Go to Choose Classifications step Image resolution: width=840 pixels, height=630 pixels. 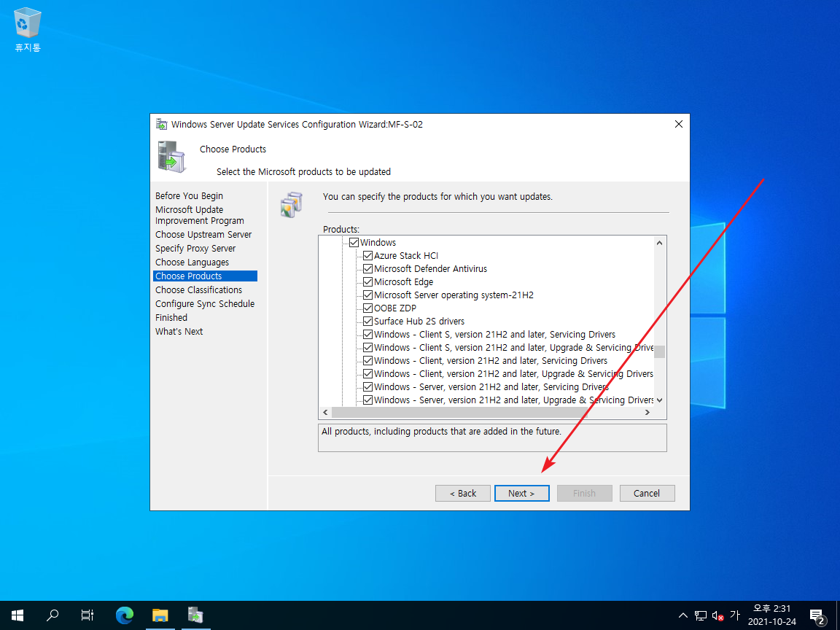[198, 289]
